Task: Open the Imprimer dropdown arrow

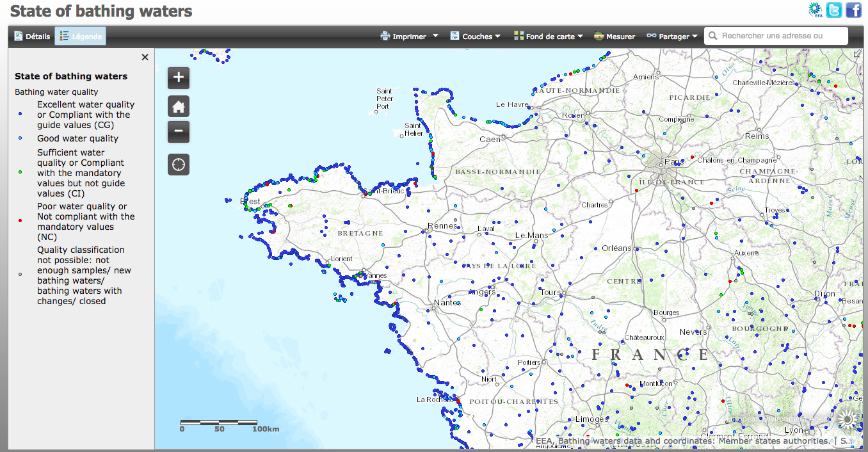Action: tap(435, 36)
